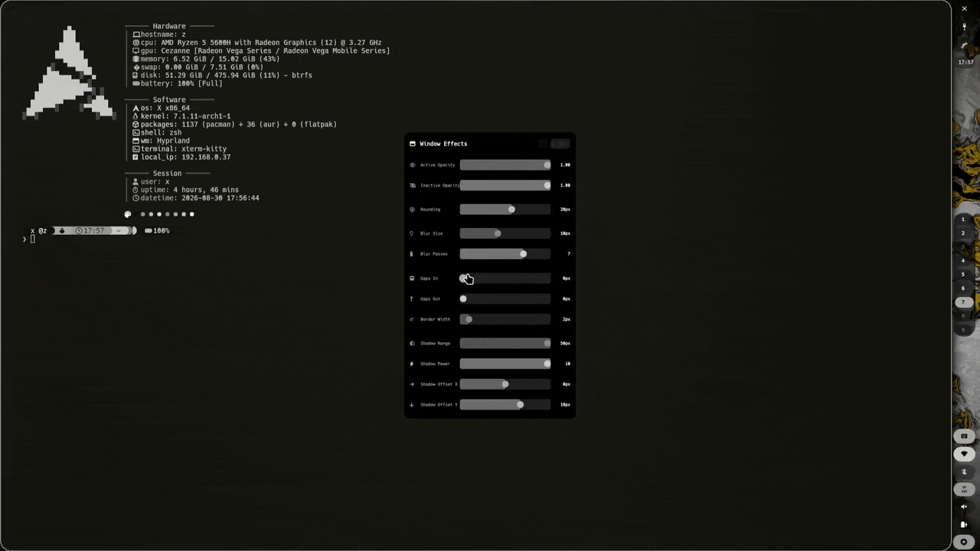The height and width of the screenshot is (551, 980).
Task: Click the Shadow Range slider
Action: click(x=505, y=343)
